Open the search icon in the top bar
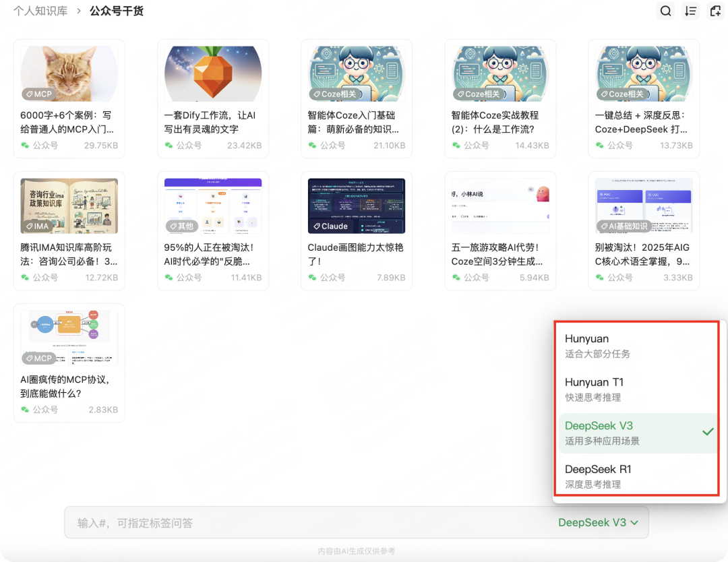728x562 pixels. 665,11
